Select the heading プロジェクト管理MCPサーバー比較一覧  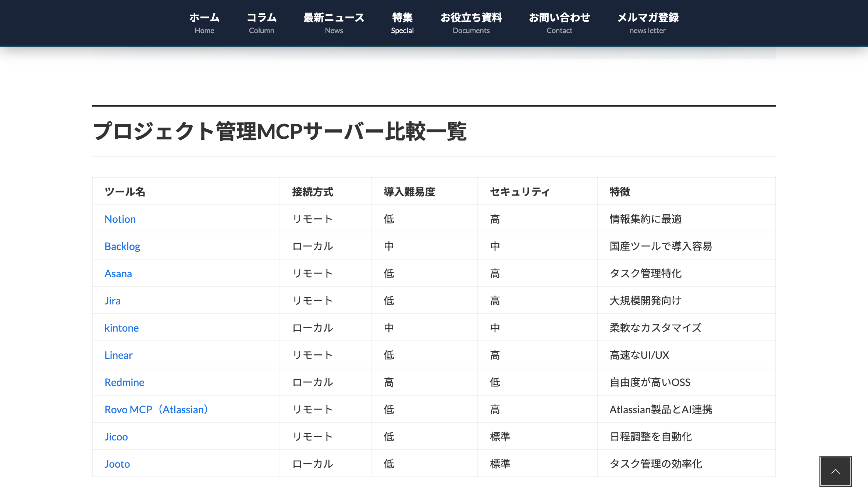(280, 131)
